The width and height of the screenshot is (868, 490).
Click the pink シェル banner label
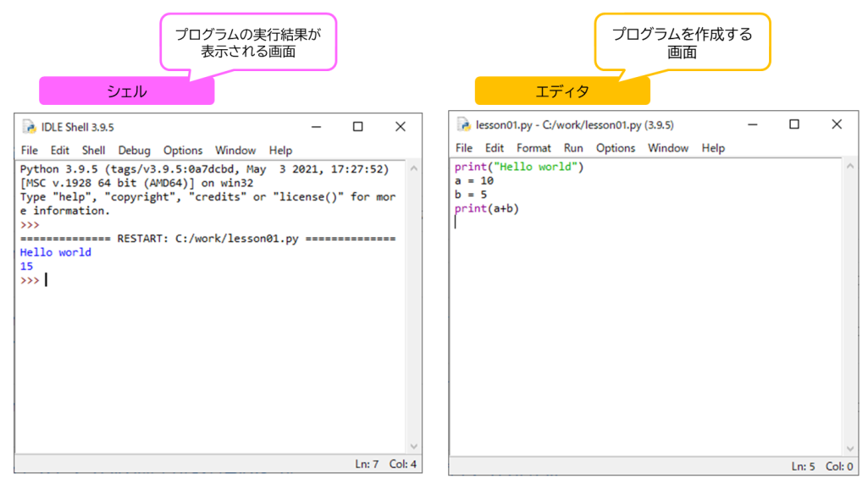point(125,90)
